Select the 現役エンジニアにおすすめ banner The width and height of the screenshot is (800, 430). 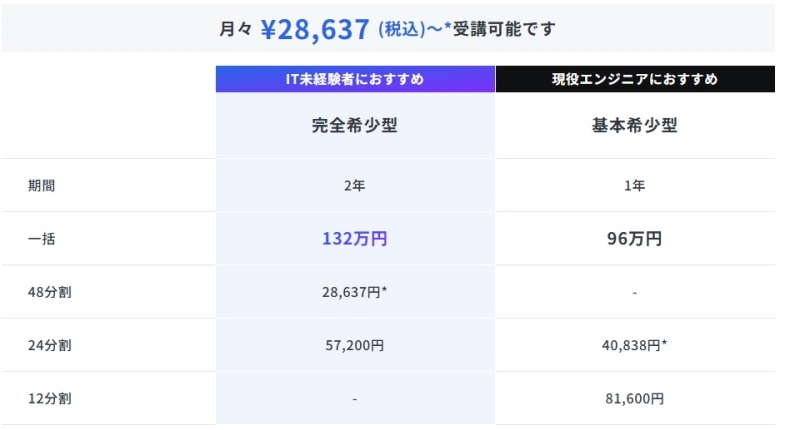coord(635,79)
